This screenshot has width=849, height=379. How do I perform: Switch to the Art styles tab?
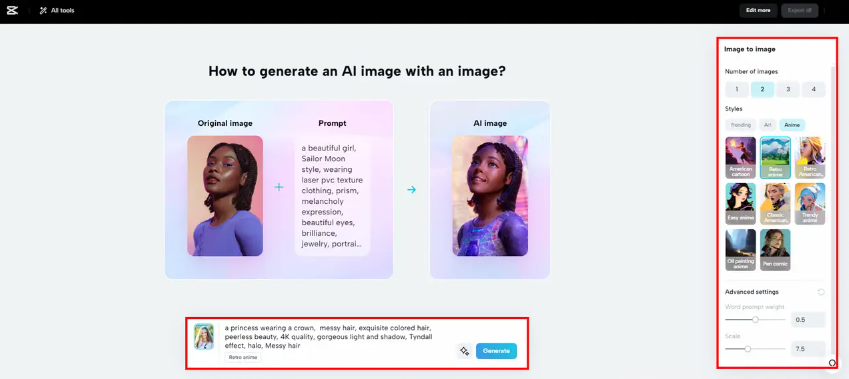767,125
